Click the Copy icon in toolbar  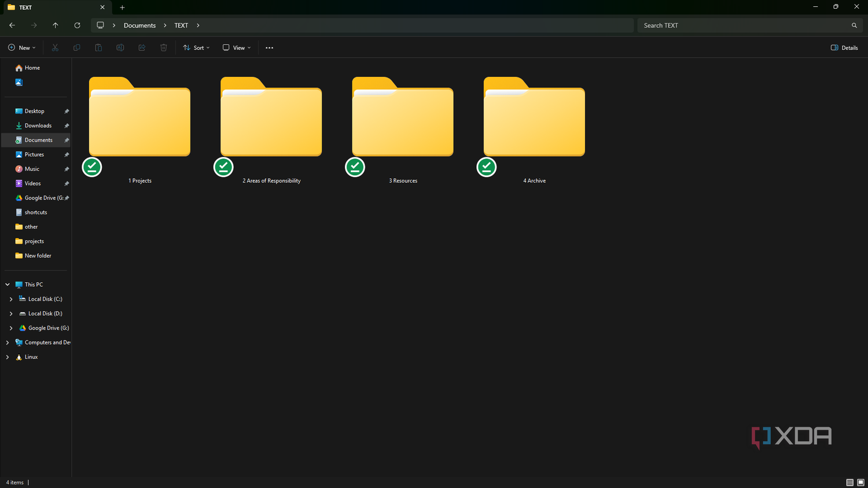click(x=77, y=47)
